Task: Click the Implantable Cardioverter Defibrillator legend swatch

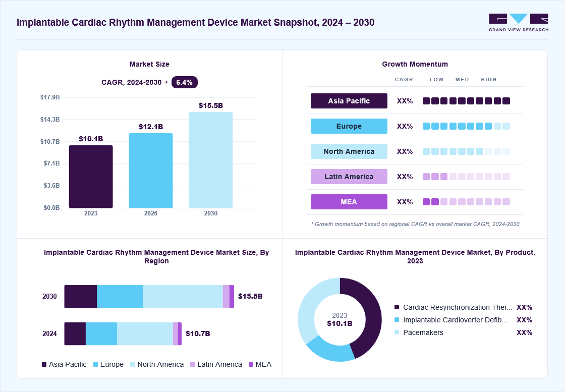Action: 397,320
